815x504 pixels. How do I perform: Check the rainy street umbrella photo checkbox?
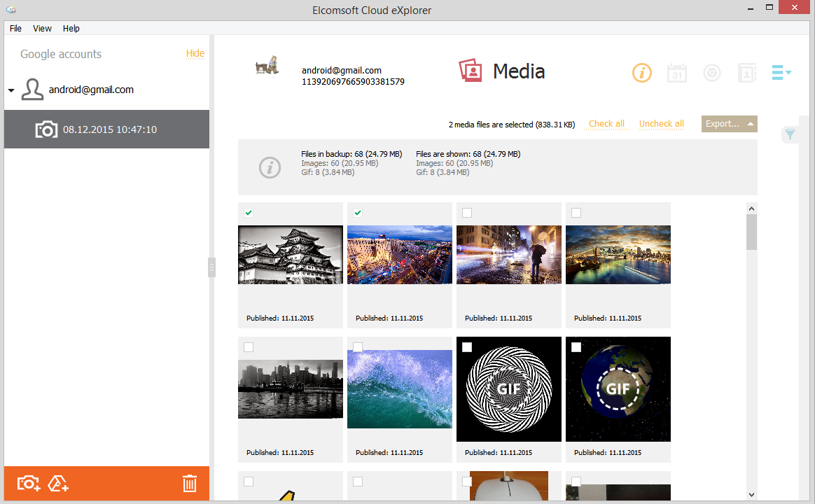[x=467, y=213]
